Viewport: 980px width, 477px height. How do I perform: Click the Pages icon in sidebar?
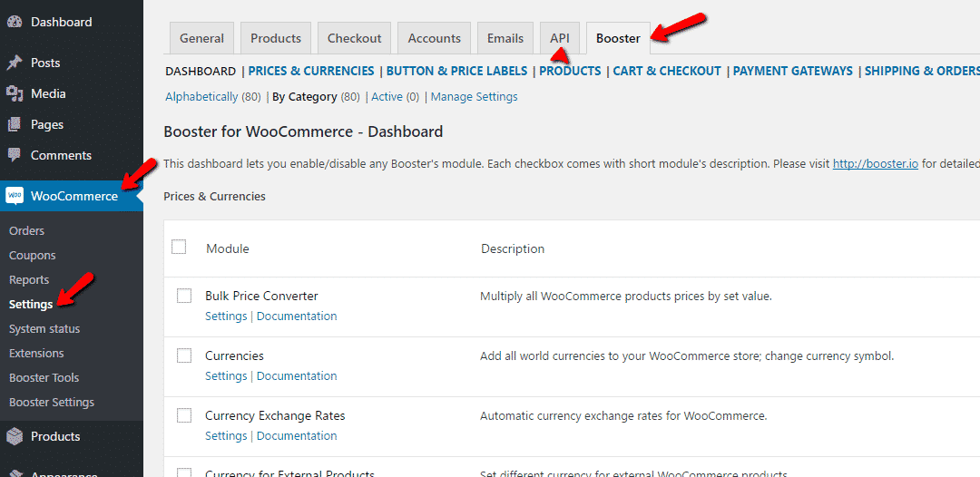(x=15, y=124)
